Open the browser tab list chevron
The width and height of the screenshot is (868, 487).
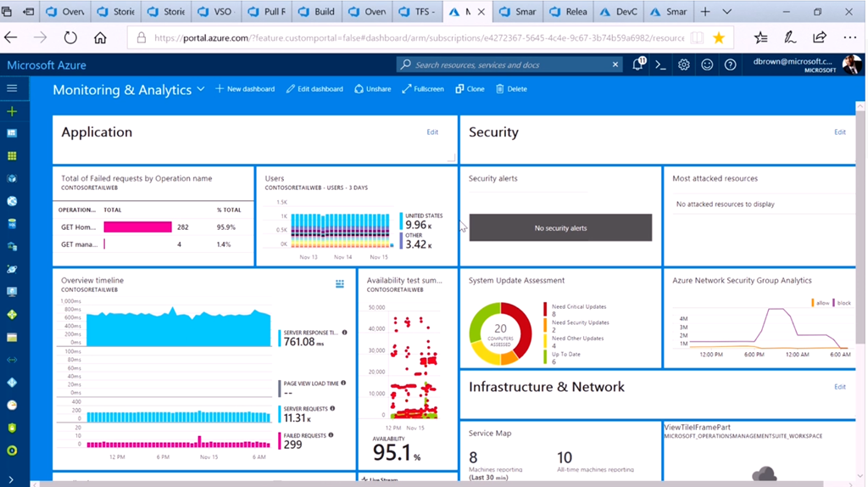point(726,12)
